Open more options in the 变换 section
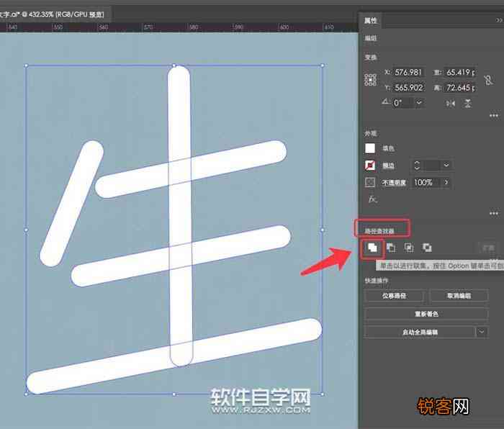 pos(494,115)
